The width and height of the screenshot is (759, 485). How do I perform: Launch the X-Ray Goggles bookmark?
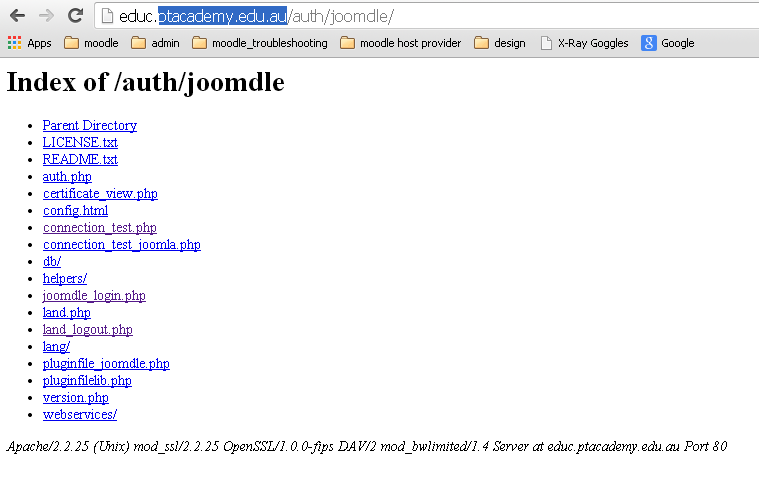click(584, 43)
